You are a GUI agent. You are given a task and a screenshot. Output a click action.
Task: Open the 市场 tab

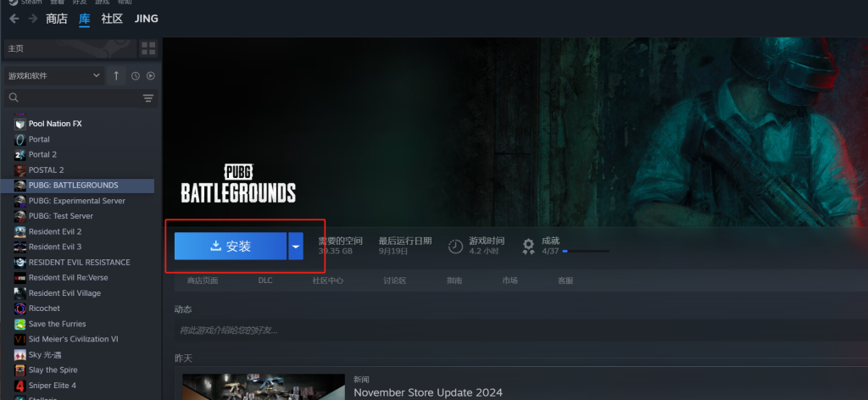click(509, 281)
